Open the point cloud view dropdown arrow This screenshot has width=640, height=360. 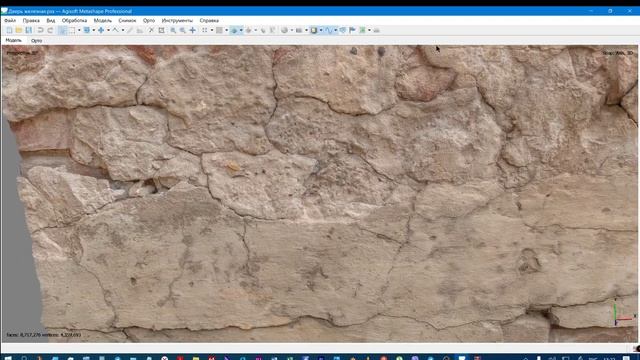click(212, 30)
